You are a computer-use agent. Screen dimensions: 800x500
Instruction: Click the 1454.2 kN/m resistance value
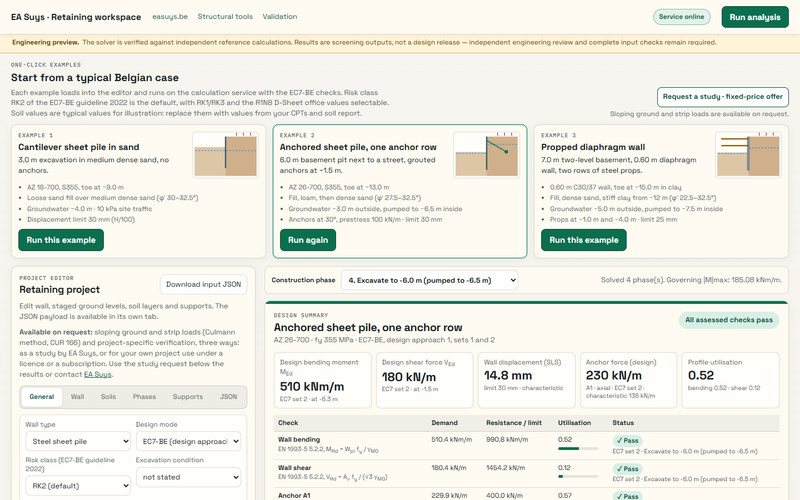tap(506, 467)
